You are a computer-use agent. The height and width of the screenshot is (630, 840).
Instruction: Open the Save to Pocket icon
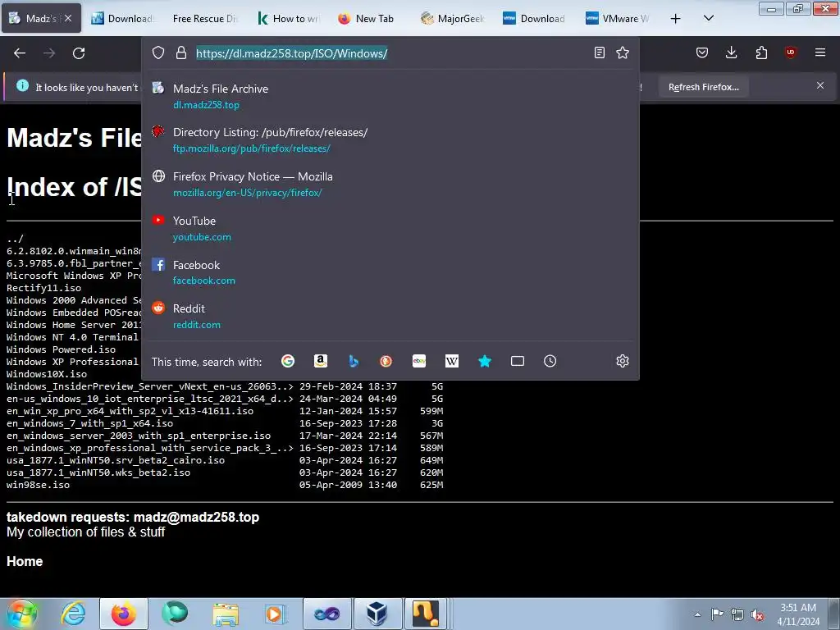pyautogui.click(x=702, y=52)
